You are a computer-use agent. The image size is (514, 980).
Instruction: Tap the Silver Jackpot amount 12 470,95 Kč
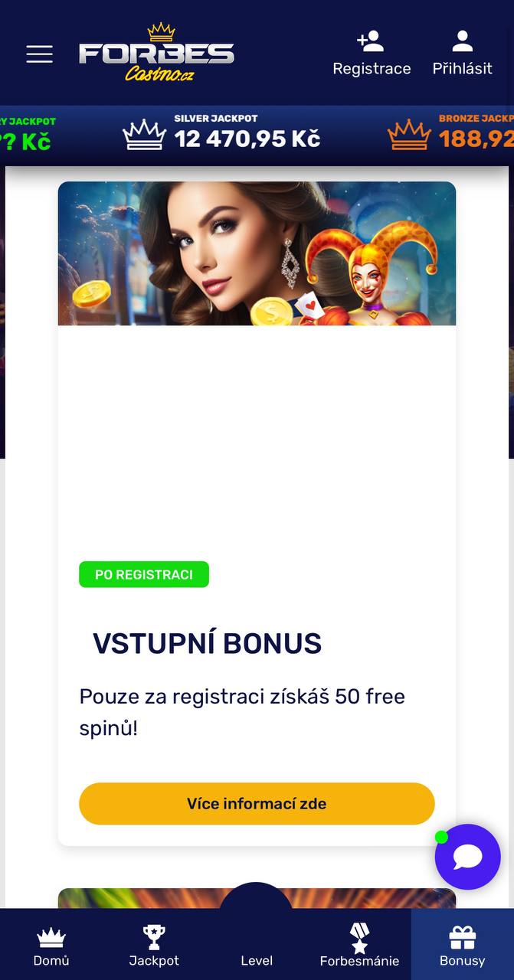click(x=247, y=139)
